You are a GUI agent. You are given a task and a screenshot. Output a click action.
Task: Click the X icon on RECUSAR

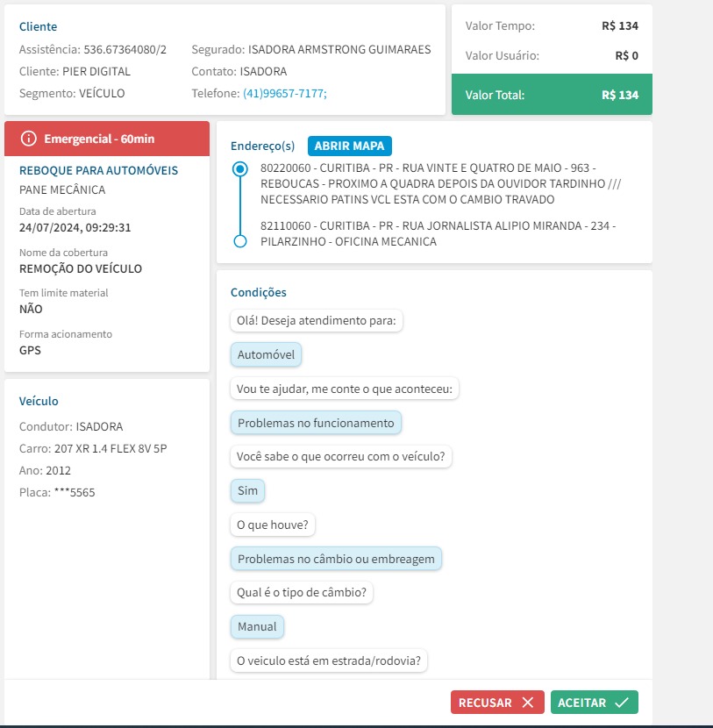[527, 703]
